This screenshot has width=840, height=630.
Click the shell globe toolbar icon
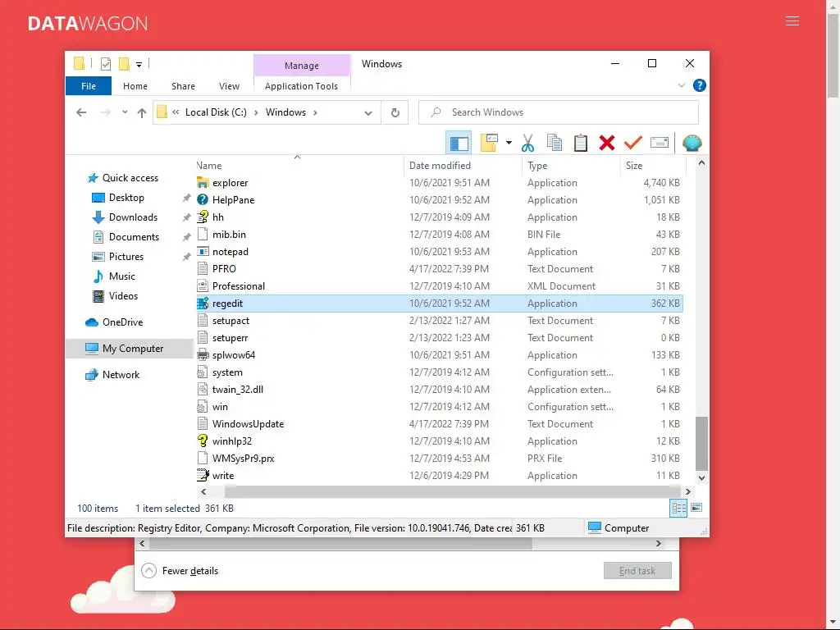692,143
